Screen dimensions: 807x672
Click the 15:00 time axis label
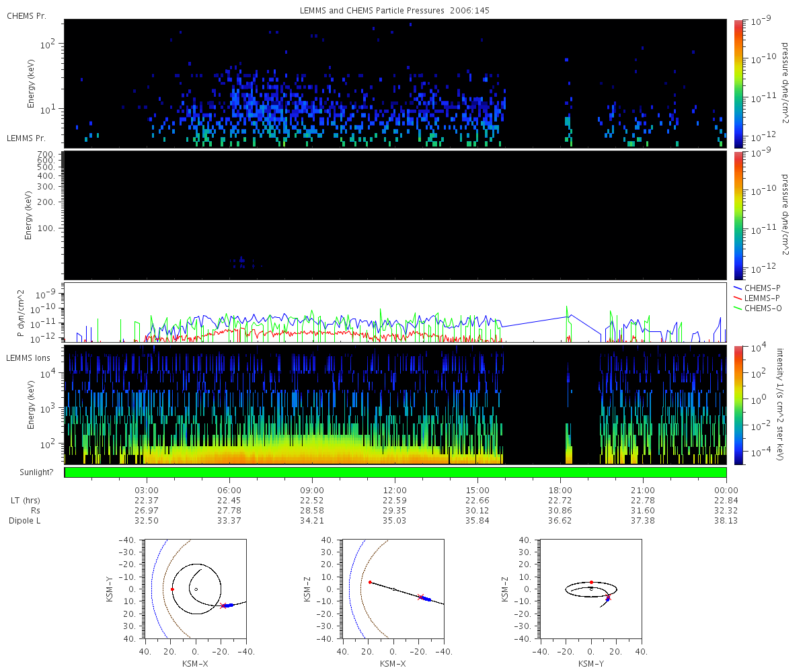[477, 490]
